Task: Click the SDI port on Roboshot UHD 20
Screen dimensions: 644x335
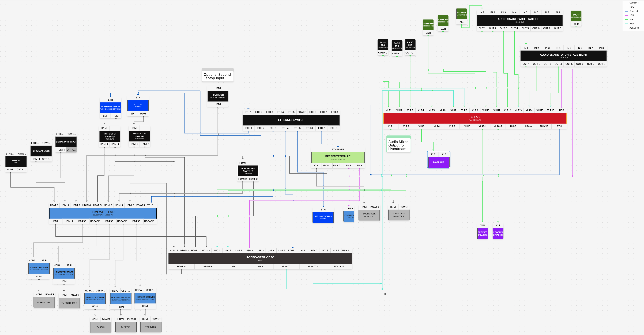Action: [x=105, y=116]
